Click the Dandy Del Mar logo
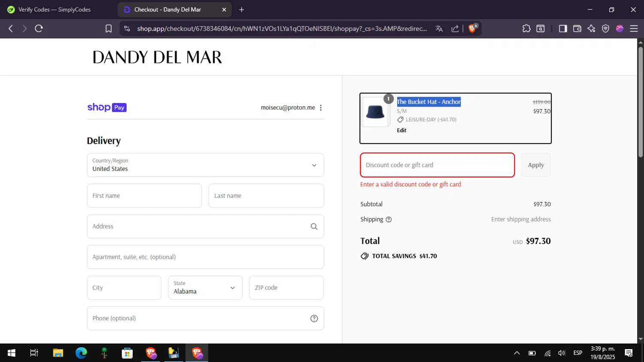This screenshot has height=362, width=644. [157, 57]
